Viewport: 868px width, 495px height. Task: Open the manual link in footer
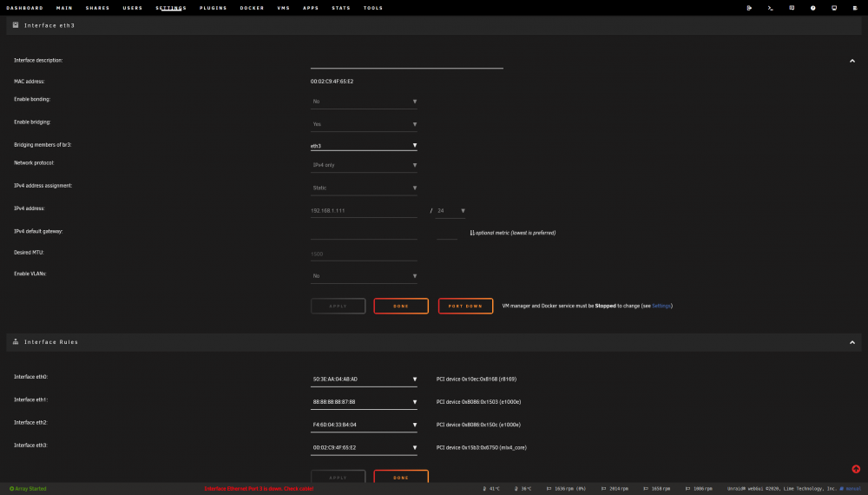tap(853, 488)
